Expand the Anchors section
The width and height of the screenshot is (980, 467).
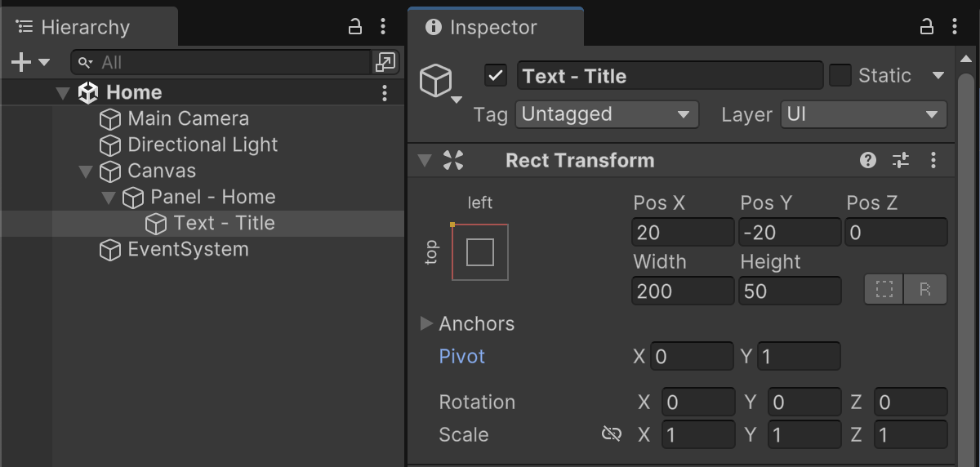pyautogui.click(x=425, y=323)
